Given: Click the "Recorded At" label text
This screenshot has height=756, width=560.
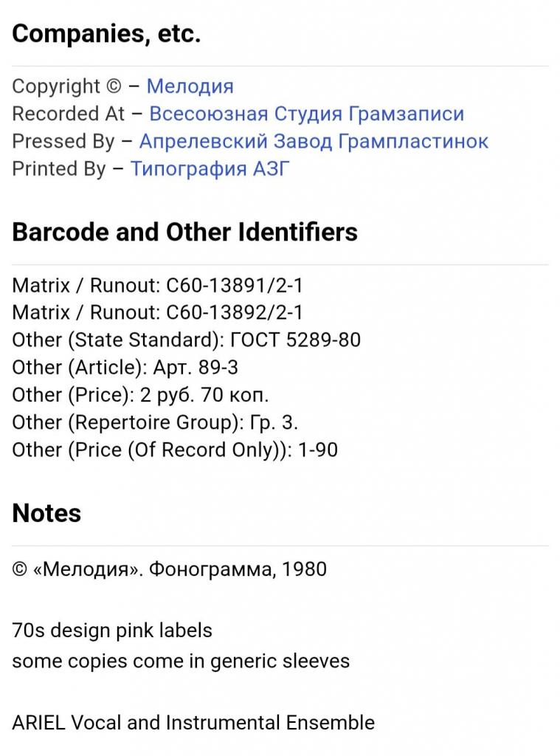Looking at the screenshot, I should [69, 114].
